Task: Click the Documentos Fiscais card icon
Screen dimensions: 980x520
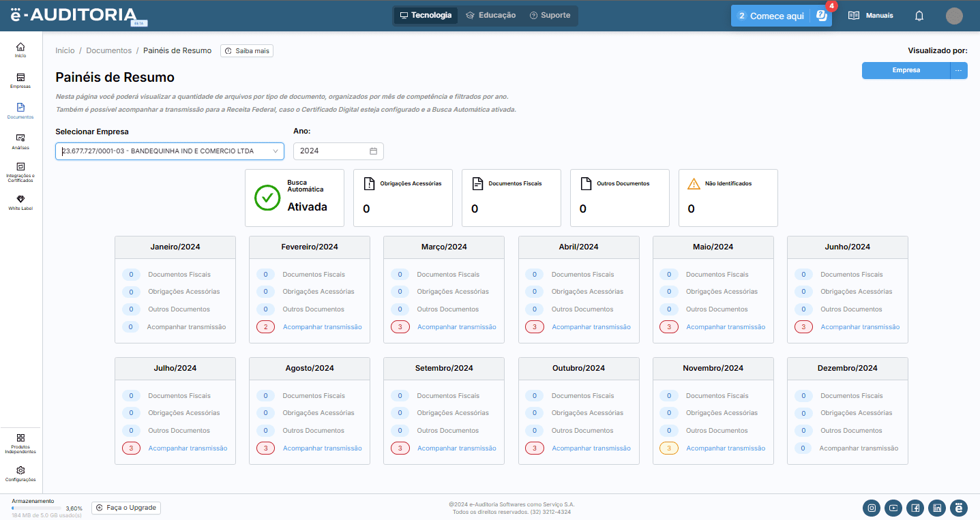Action: click(477, 183)
